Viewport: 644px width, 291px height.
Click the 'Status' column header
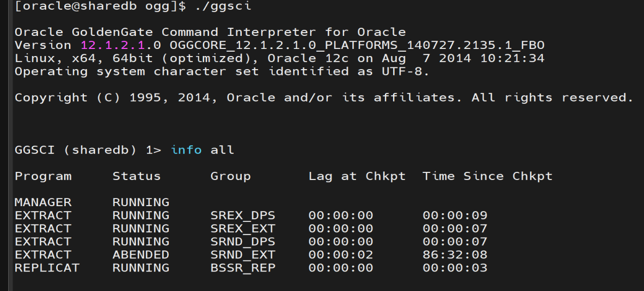(137, 176)
